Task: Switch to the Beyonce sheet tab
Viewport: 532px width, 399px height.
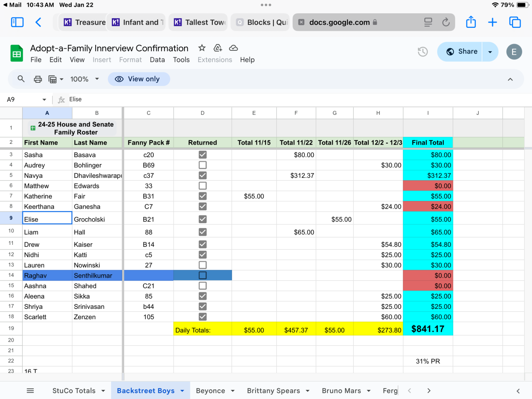Action: (210, 391)
